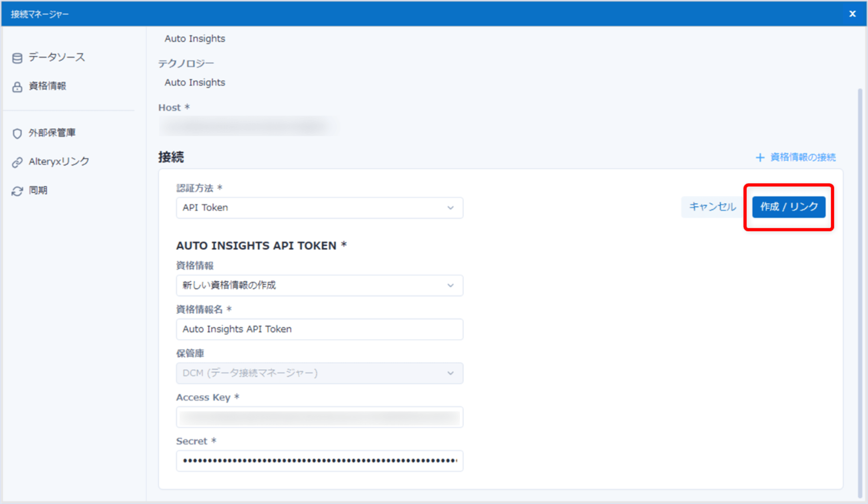Focus the Access Key field
This screenshot has width=868, height=504.
pos(319,417)
